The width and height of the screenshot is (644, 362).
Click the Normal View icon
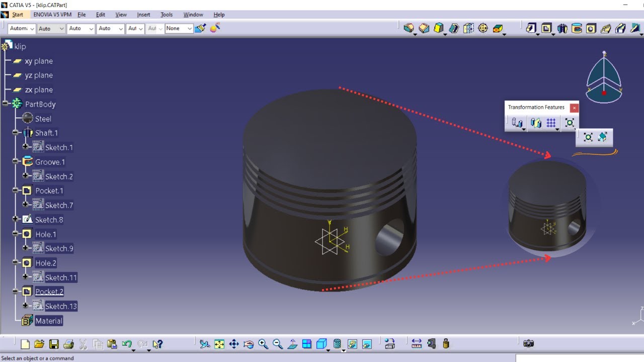292,344
